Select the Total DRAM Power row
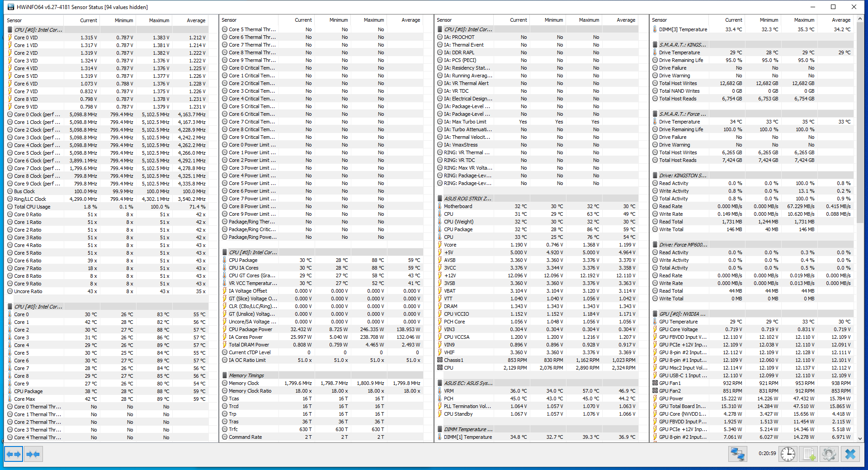 point(322,345)
